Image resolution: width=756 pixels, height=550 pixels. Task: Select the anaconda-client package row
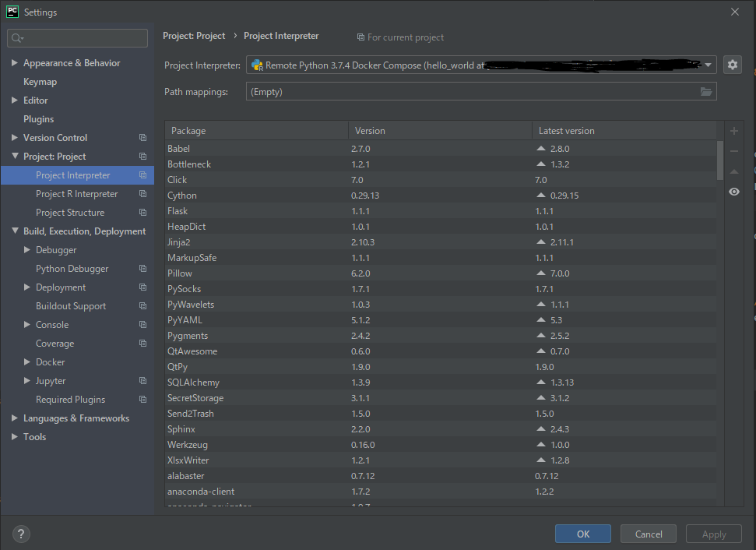click(441, 491)
